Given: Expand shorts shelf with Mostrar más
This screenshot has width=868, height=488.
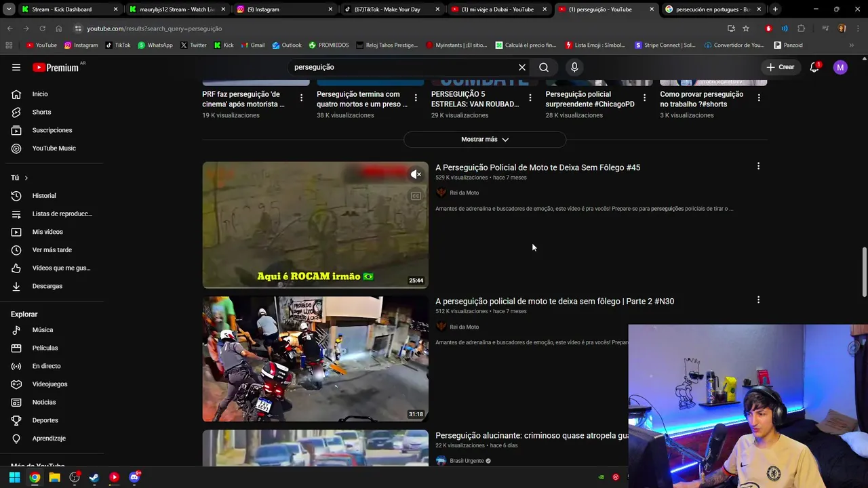Looking at the screenshot, I should (485, 139).
